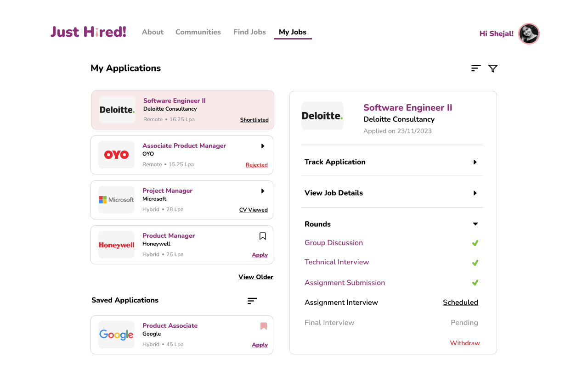Click the Applied on 23/11/2023 text

[x=397, y=131]
